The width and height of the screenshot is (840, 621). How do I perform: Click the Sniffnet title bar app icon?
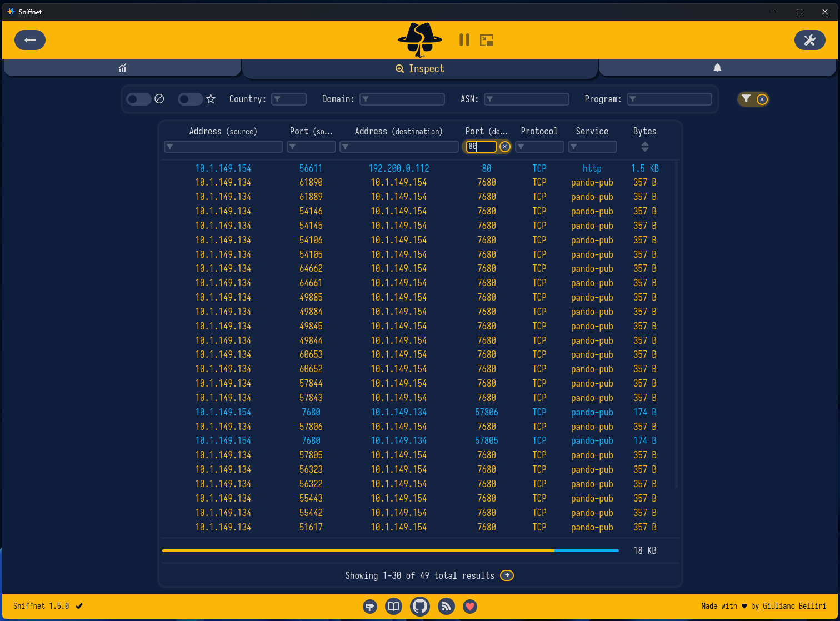click(x=11, y=12)
